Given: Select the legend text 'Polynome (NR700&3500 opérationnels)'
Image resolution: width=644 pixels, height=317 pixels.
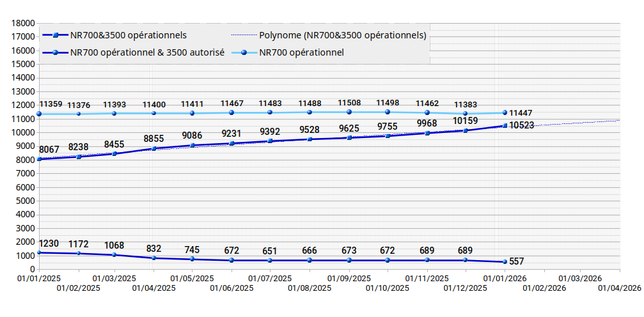Looking at the screenshot, I should point(343,35).
